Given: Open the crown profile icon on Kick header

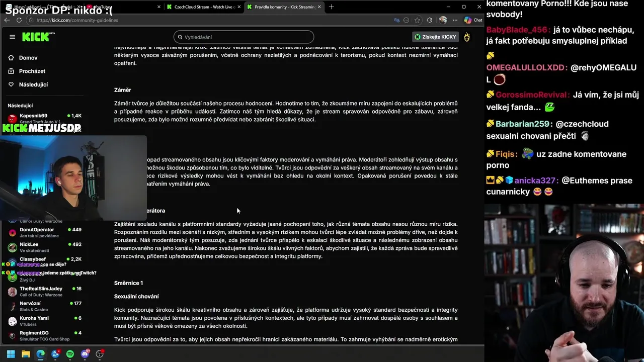Looking at the screenshot, I should (x=467, y=37).
